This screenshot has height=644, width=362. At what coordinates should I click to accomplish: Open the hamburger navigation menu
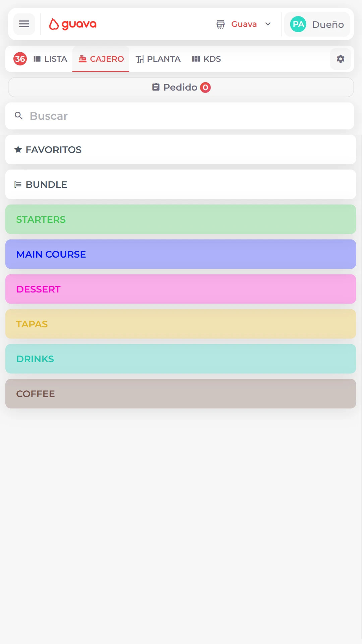pos(24,24)
